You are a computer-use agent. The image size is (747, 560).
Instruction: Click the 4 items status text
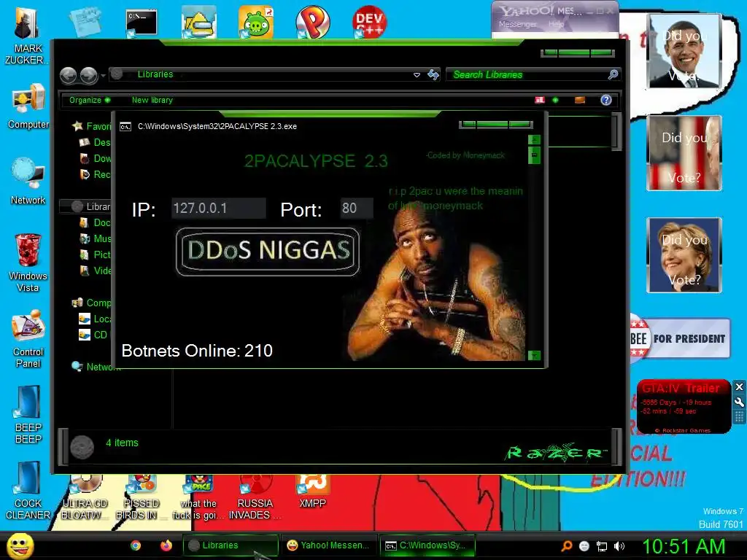(122, 443)
